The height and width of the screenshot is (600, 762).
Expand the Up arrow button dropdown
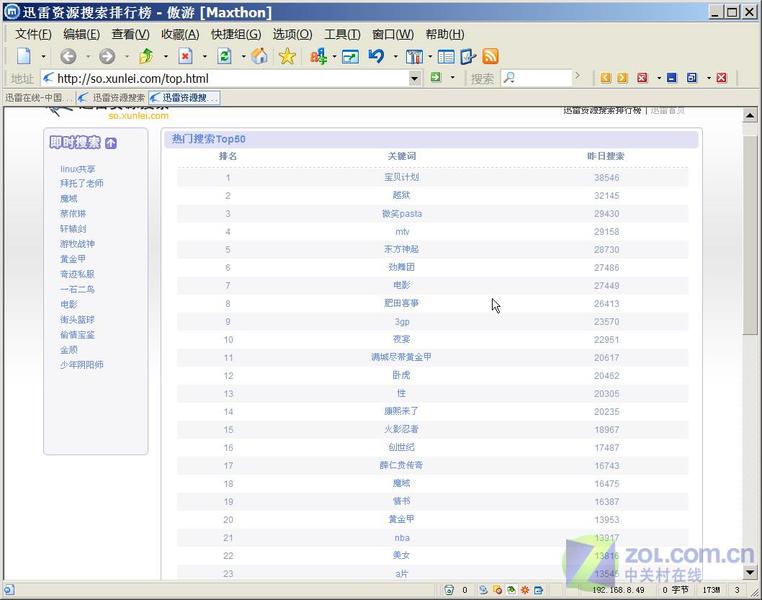166,57
